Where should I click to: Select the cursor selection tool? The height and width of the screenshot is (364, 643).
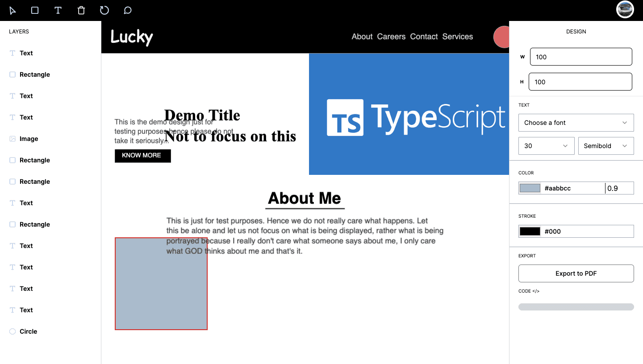(13, 10)
